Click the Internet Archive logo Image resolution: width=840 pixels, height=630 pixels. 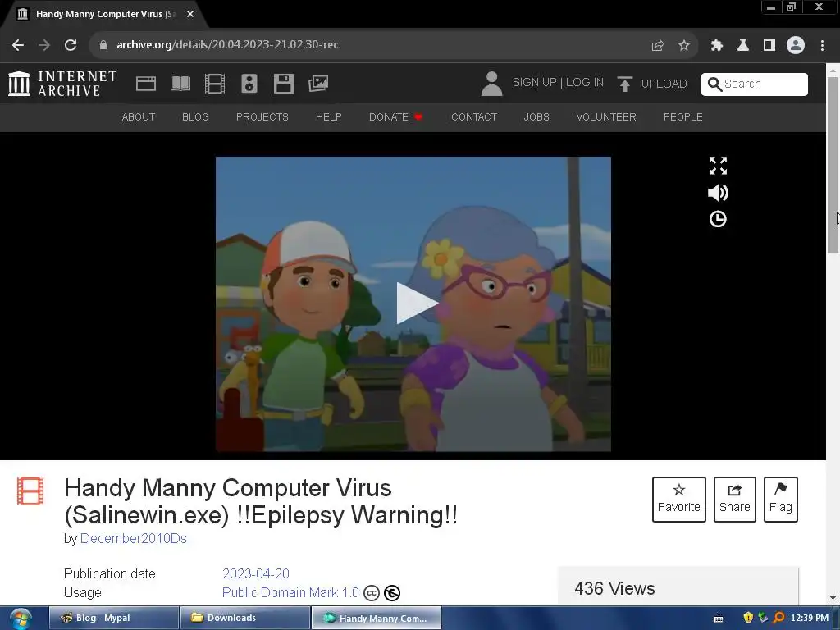(x=62, y=84)
